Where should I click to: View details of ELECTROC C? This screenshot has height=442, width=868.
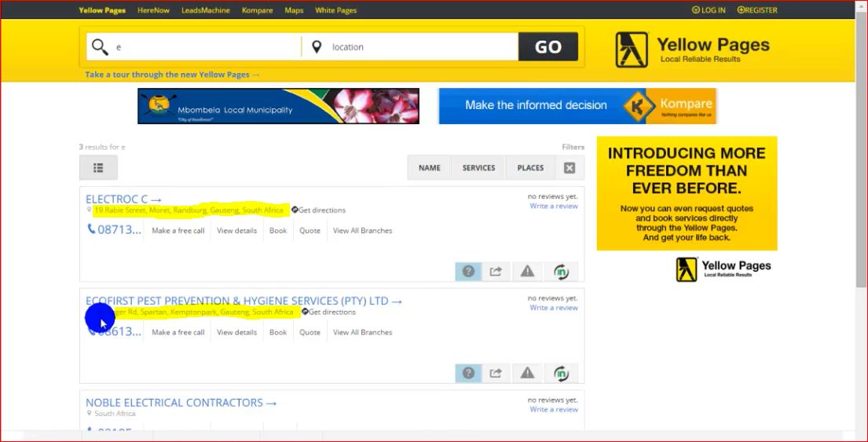(237, 231)
